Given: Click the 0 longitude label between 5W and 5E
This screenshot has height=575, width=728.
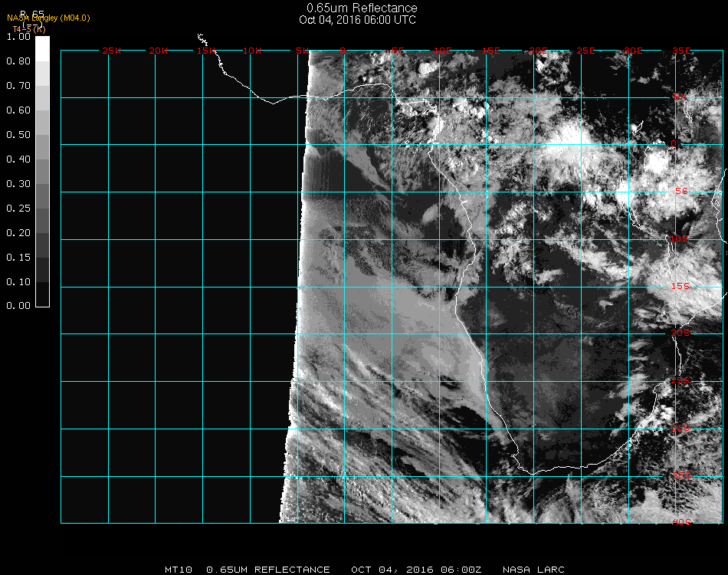Looking at the screenshot, I should (343, 51).
